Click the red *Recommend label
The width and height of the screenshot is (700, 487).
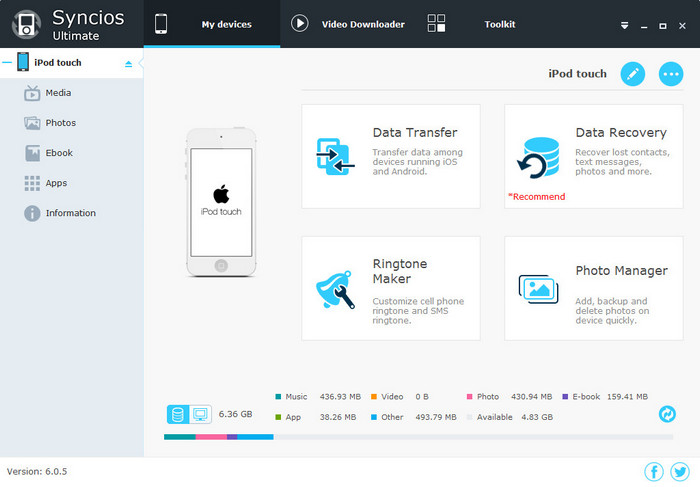(537, 196)
